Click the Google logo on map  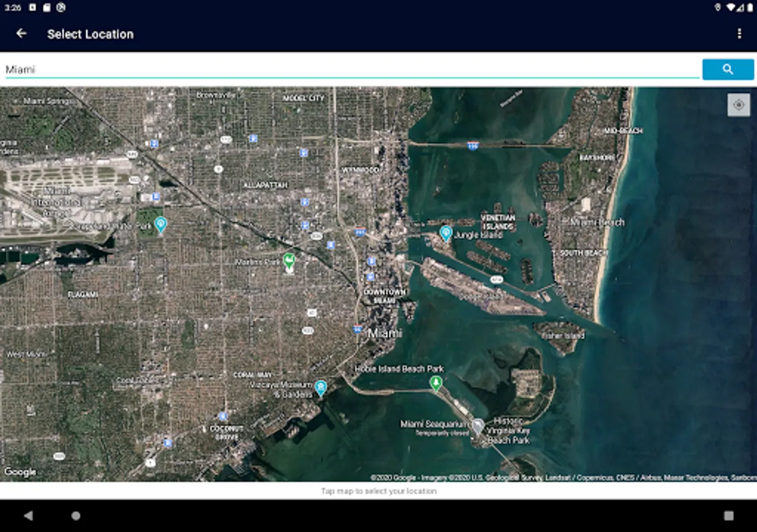pos(20,472)
